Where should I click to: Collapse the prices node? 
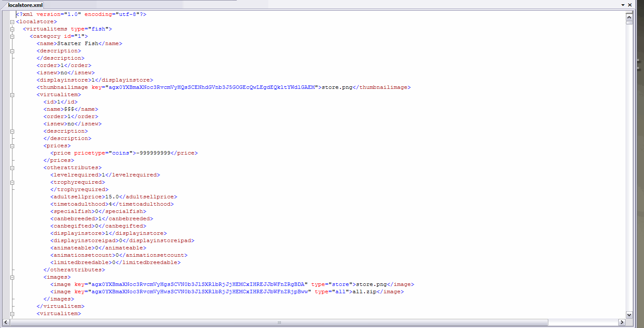click(x=12, y=146)
